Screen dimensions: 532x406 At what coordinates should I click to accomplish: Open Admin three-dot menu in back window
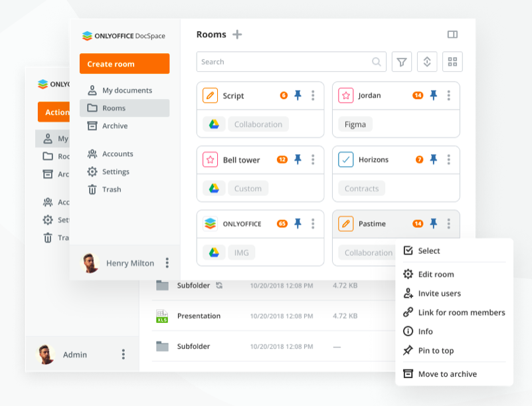pos(123,354)
